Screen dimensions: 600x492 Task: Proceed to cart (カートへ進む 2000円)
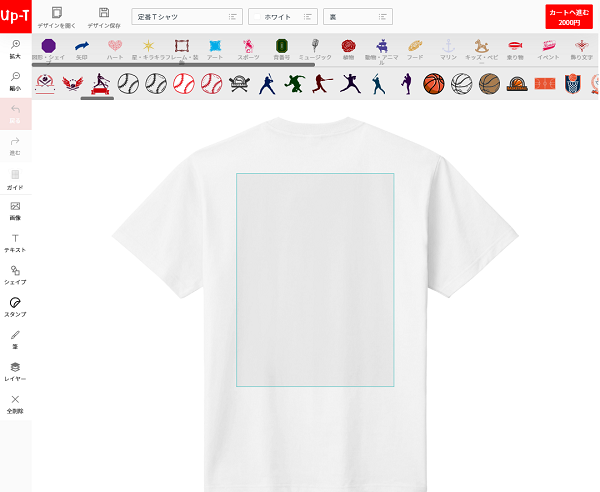click(x=569, y=17)
